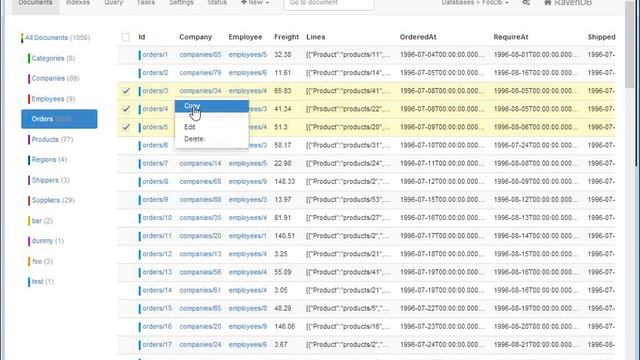
Task: Open document link orders/14
Action: [x=157, y=290]
